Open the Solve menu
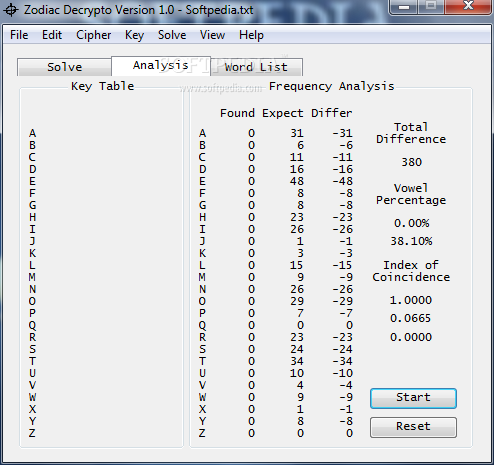This screenshot has width=494, height=465. coord(172,35)
